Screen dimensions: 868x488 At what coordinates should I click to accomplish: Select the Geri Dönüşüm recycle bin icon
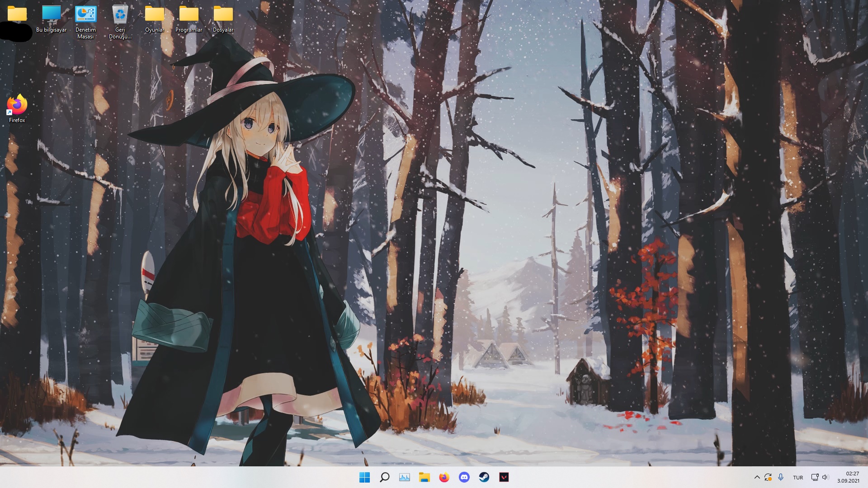click(120, 23)
